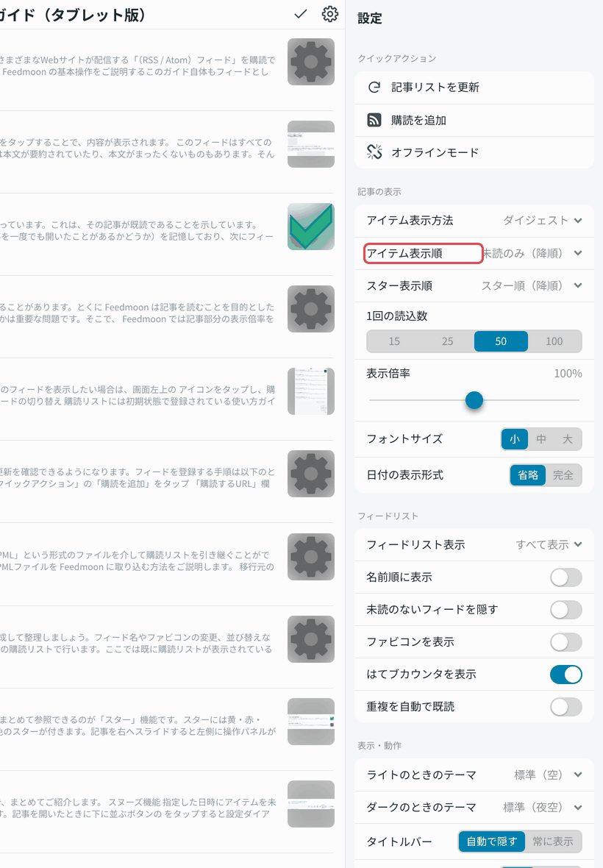This screenshot has width=603, height=868.
Task: Open アイテム表示順 dropdown showing 未読のみ（降順）
Action: pyautogui.click(x=532, y=253)
